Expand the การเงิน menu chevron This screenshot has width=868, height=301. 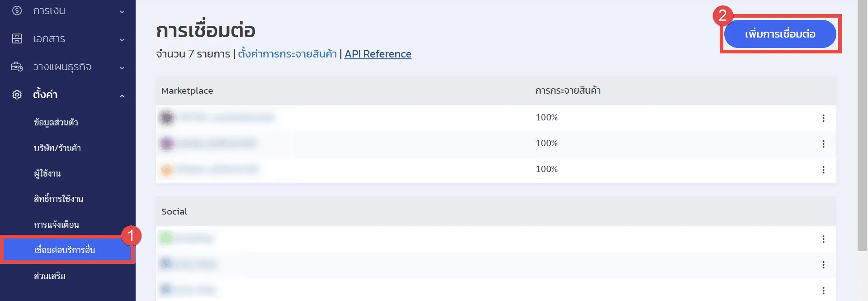(122, 12)
